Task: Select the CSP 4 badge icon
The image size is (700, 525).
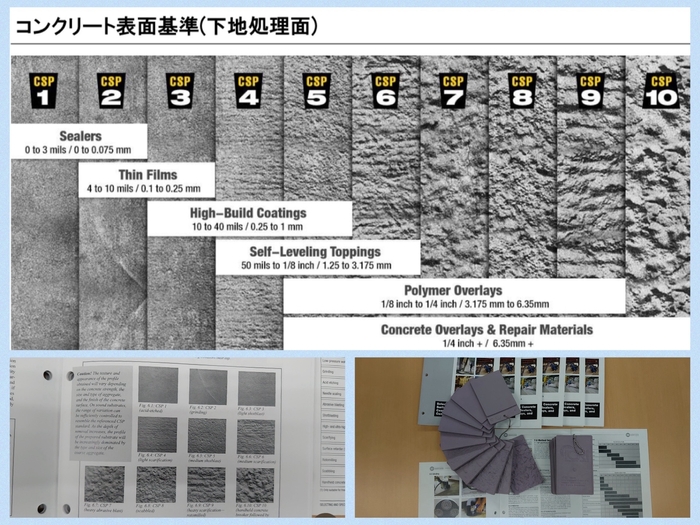Action: [248, 90]
